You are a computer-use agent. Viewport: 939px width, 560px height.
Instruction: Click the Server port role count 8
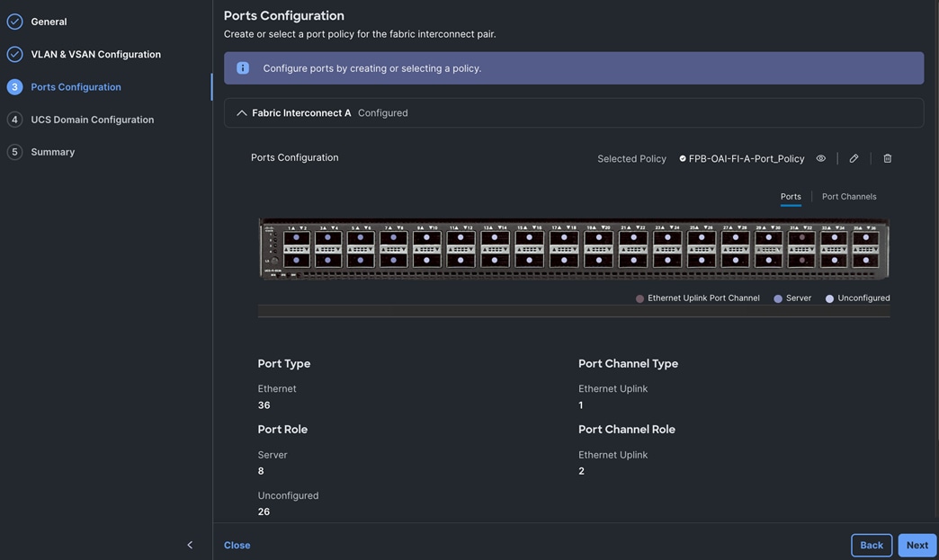pyautogui.click(x=261, y=471)
